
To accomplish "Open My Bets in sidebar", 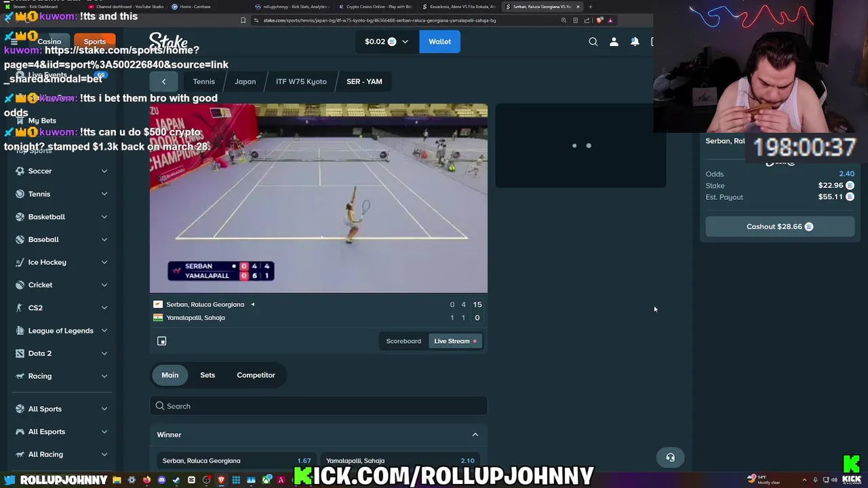I will pyautogui.click(x=42, y=121).
